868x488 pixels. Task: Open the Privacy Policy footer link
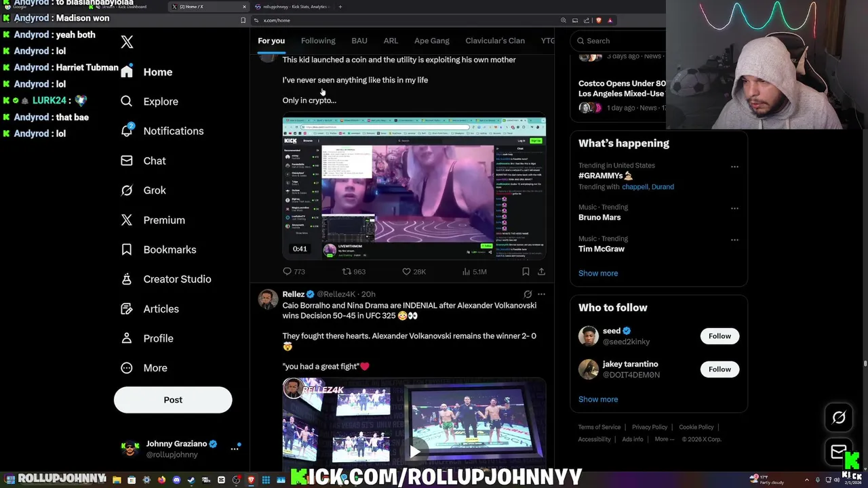(650, 427)
